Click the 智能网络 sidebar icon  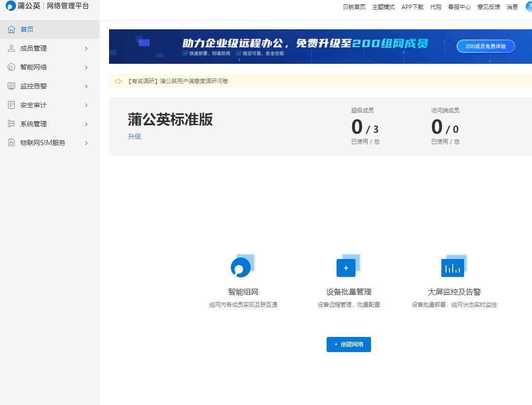[11, 67]
